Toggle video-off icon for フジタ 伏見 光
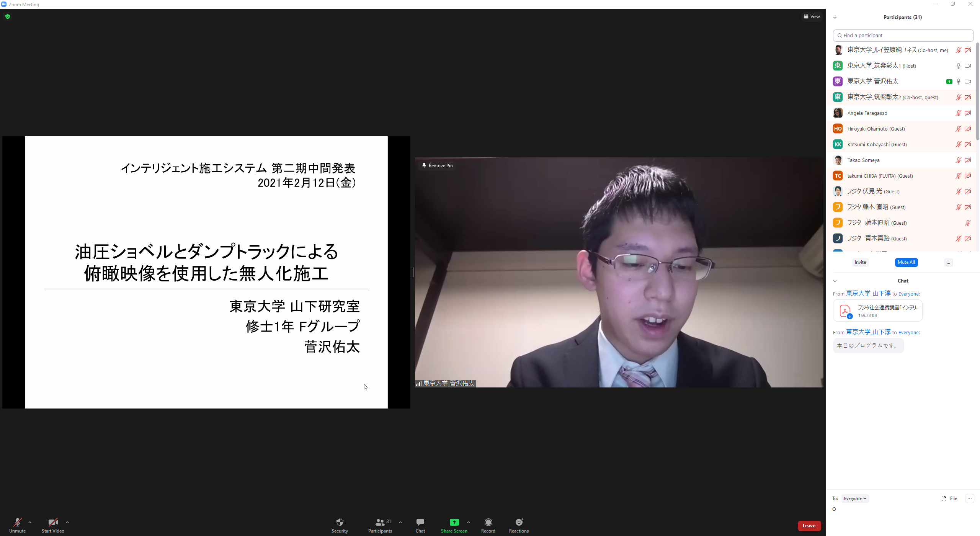The image size is (980, 536). point(968,191)
